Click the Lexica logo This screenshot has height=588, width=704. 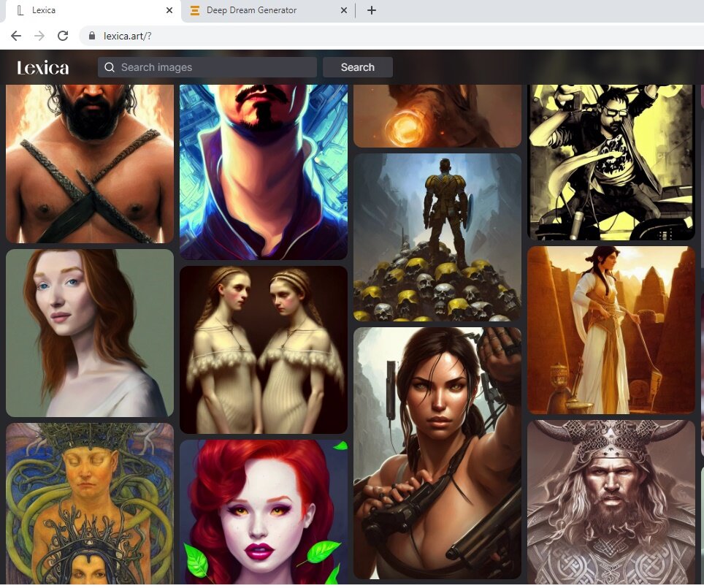pyautogui.click(x=43, y=68)
